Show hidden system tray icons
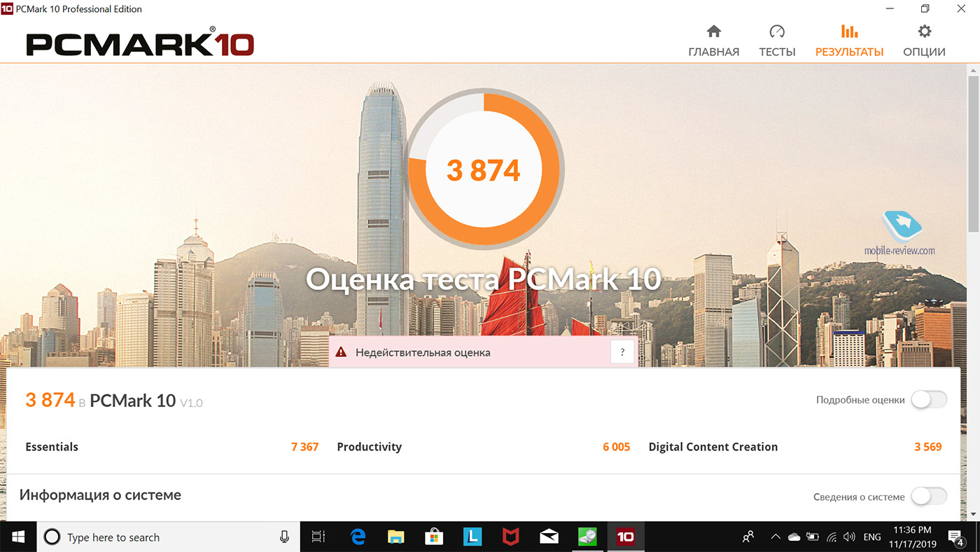Image resolution: width=980 pixels, height=552 pixels. [x=775, y=537]
